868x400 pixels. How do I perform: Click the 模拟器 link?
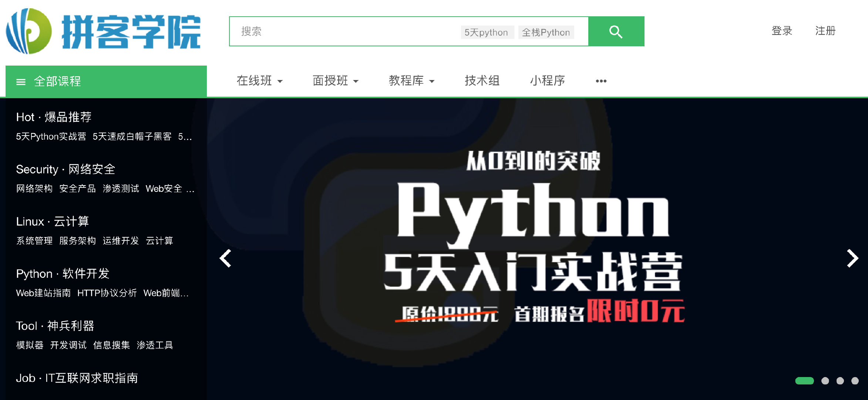[x=30, y=346]
